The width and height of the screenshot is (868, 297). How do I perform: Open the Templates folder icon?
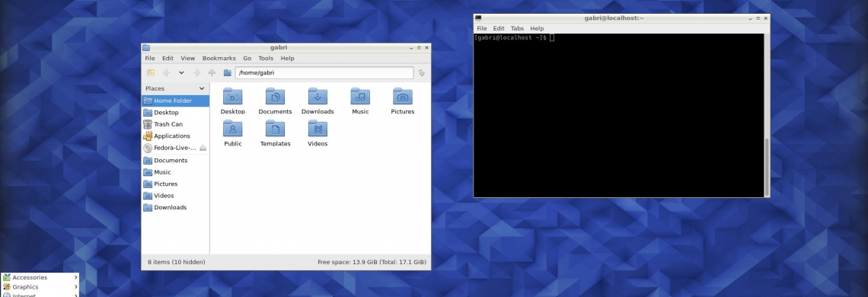(x=275, y=129)
